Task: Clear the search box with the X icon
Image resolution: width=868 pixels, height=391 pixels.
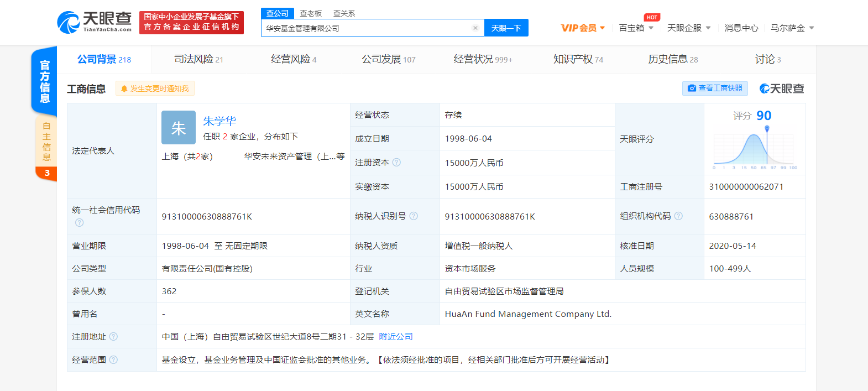Action: pyautogui.click(x=475, y=28)
